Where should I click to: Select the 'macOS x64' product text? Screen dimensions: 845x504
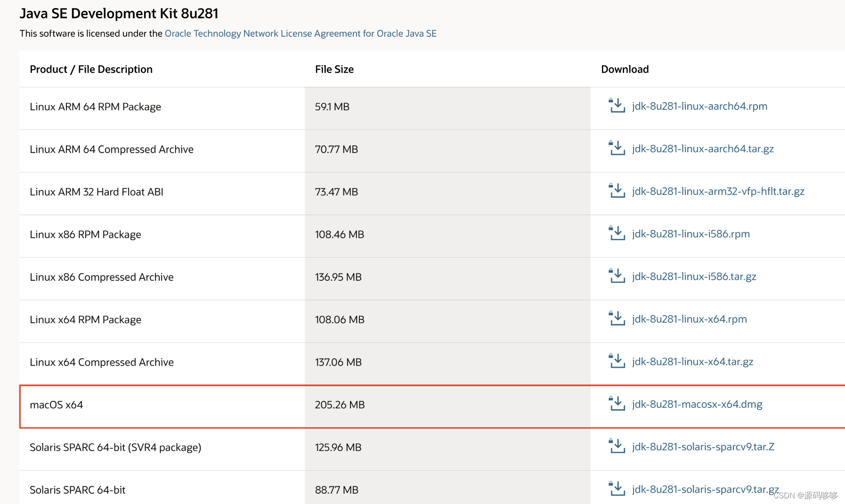56,405
